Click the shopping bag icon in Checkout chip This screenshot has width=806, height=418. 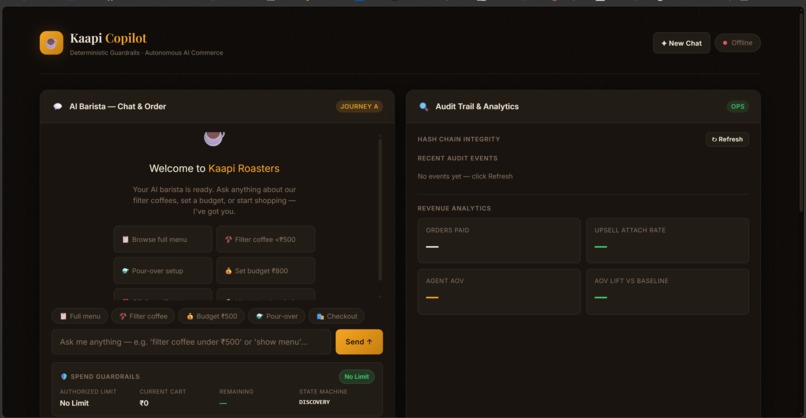[320, 316]
